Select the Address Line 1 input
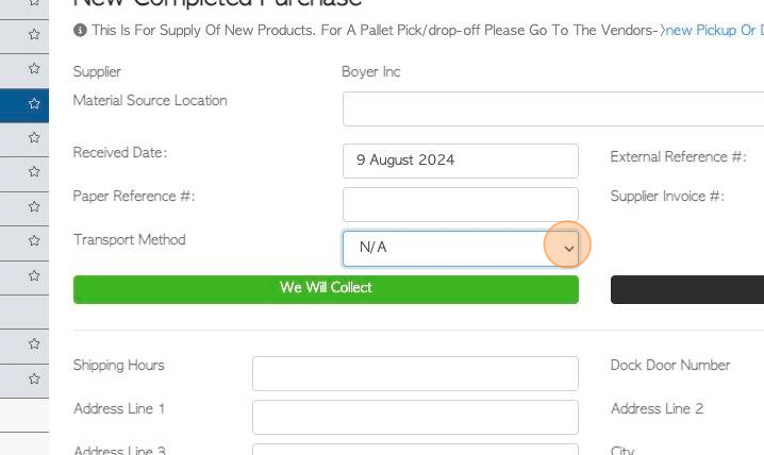 click(415, 417)
